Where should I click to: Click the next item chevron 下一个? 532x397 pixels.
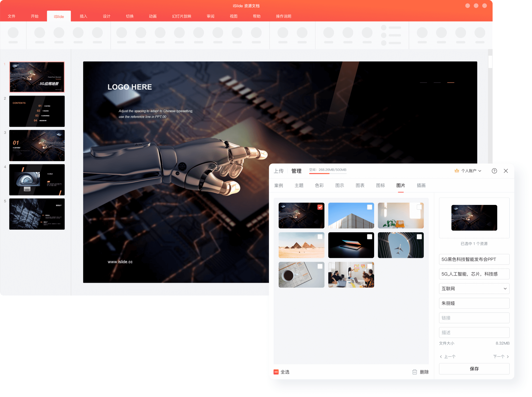click(508, 357)
